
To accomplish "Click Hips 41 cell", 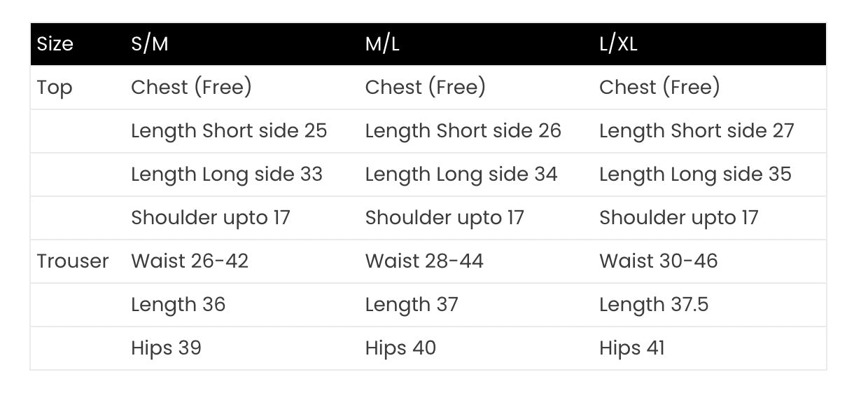I will 631,348.
